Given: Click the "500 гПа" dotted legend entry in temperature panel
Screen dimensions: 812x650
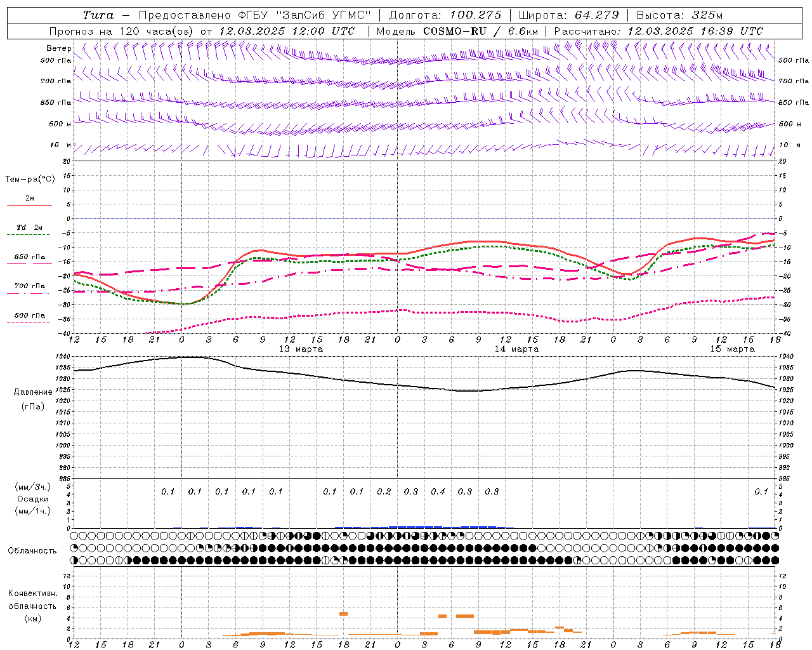Looking at the screenshot, I should tap(29, 315).
